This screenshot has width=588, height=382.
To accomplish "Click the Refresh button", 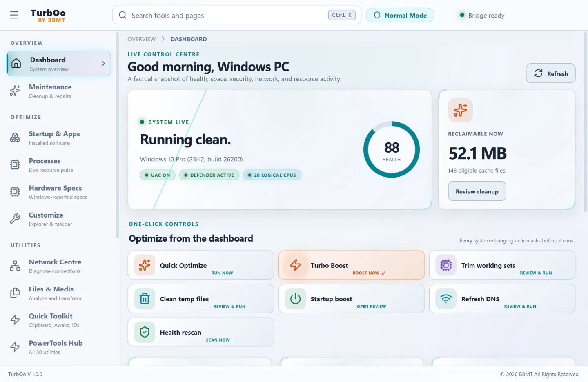I will click(550, 73).
